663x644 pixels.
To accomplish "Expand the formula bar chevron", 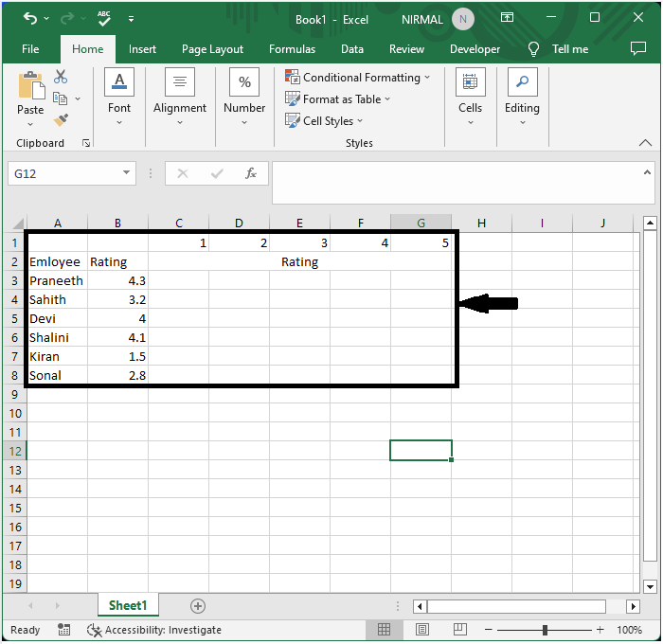I will click(x=647, y=172).
